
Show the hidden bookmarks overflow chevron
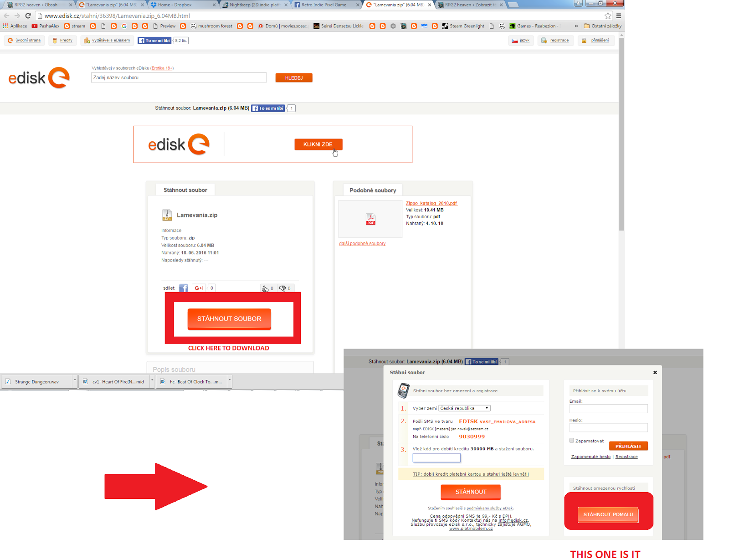coord(576,26)
